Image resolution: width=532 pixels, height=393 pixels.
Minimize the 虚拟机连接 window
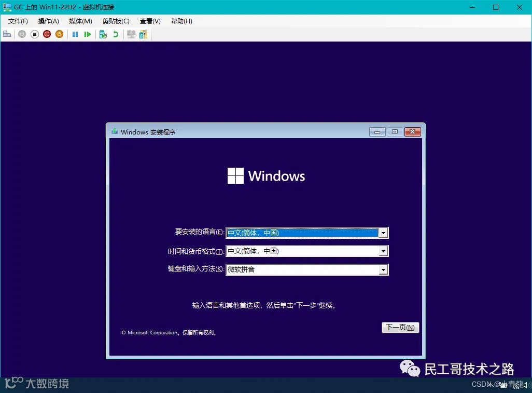pos(472,7)
